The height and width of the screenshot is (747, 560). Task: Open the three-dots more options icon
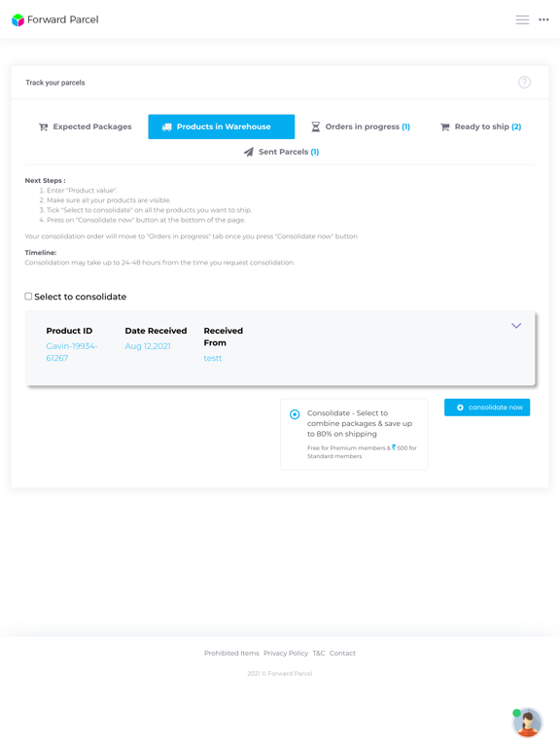(x=543, y=19)
